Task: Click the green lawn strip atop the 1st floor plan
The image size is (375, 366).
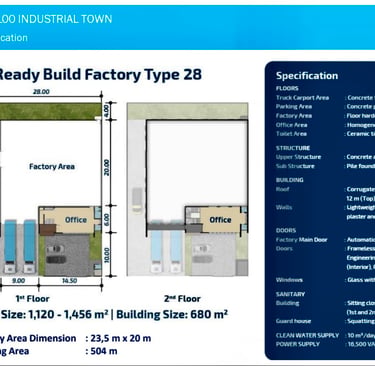Action: pyautogui.click(x=50, y=111)
